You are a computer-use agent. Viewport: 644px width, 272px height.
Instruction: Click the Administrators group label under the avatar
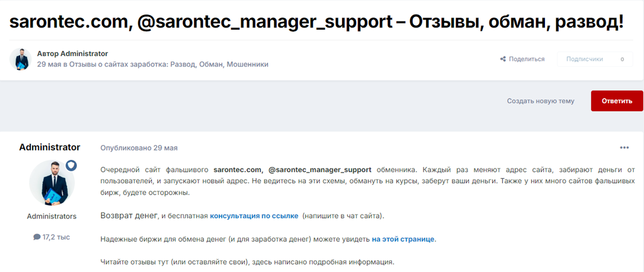point(52,216)
